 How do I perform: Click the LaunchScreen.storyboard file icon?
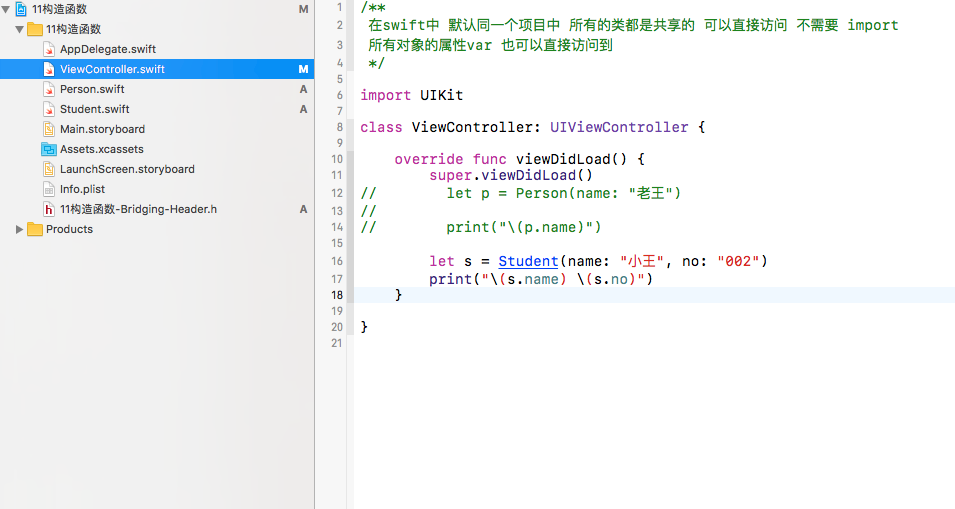(49, 169)
